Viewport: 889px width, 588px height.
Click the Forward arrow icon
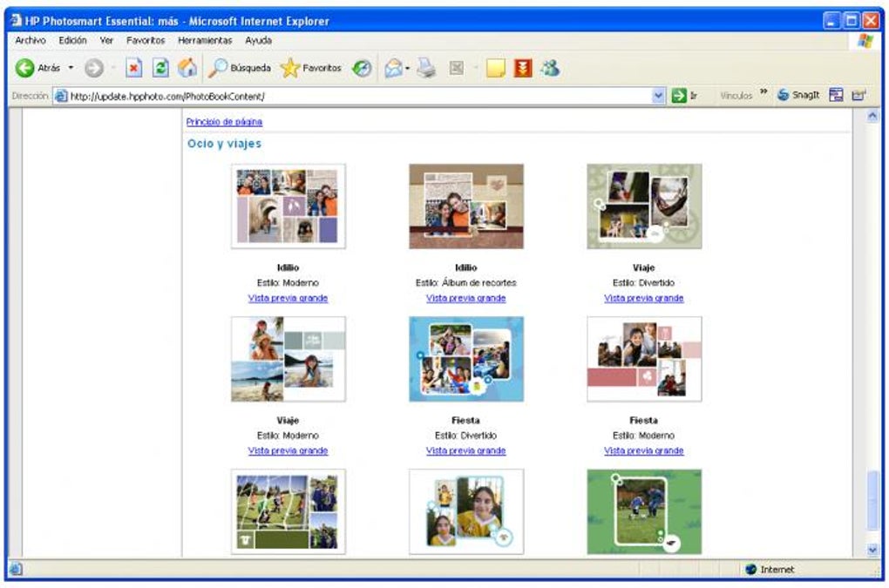[94, 68]
